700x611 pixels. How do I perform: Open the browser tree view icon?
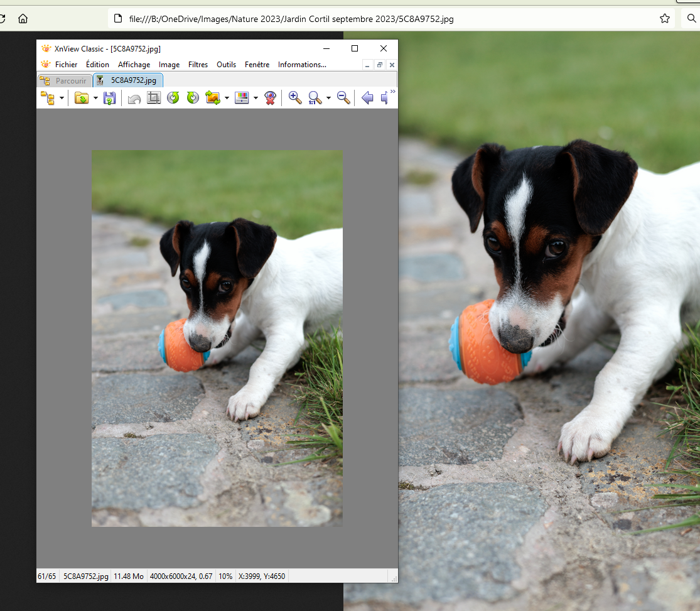pos(47,98)
